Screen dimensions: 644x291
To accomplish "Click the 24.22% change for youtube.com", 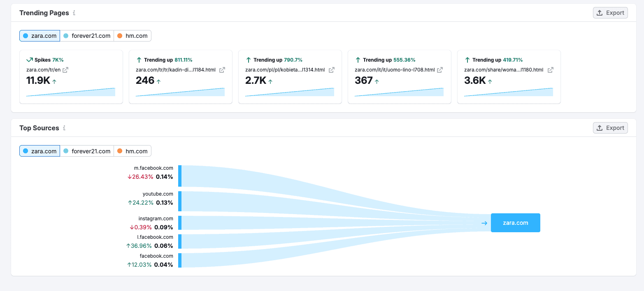I will pyautogui.click(x=141, y=203).
